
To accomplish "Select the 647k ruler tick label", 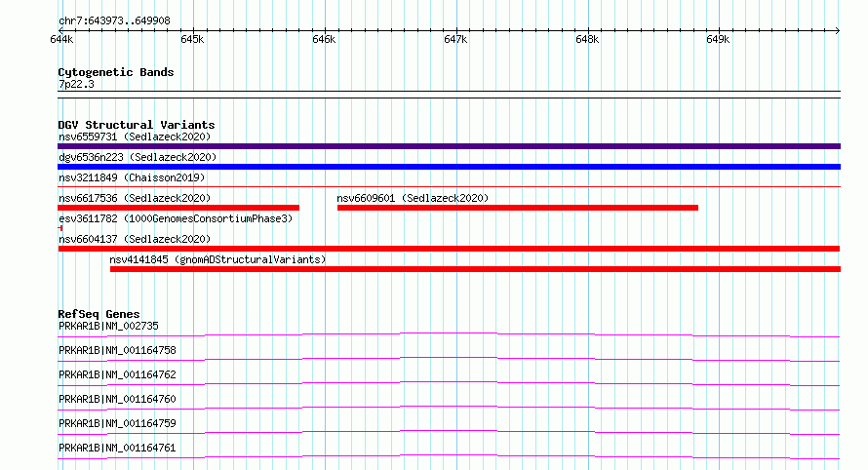I will pos(455,40).
